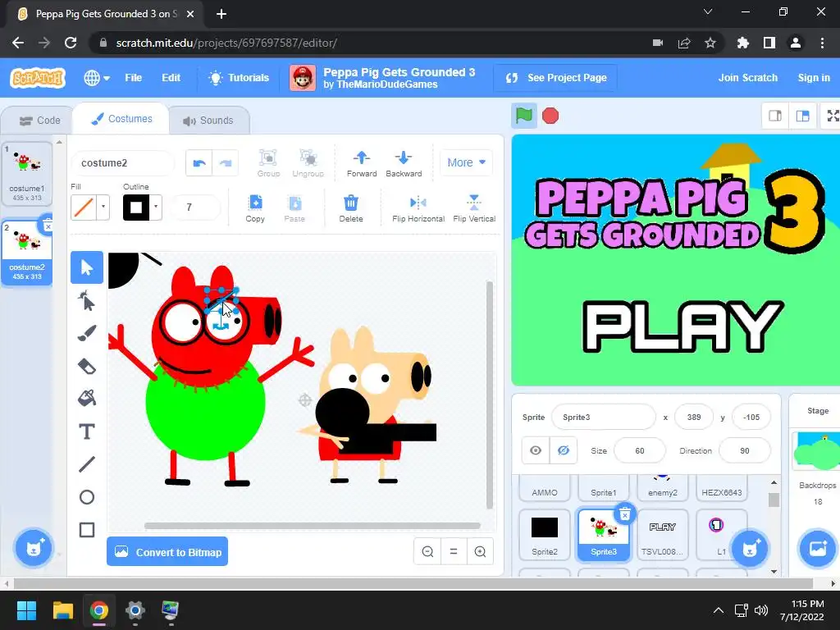Open the File menu
Screen dimensions: 840x630
click(x=134, y=78)
